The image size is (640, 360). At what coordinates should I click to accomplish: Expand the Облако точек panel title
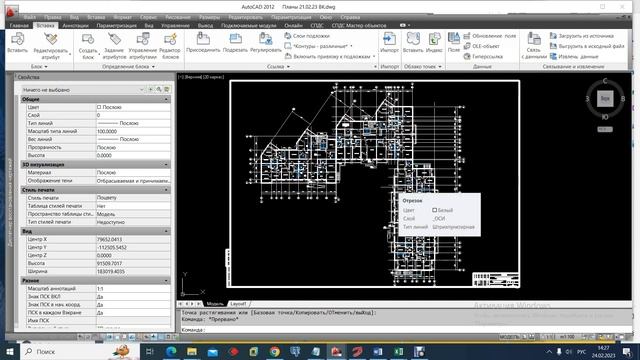[x=423, y=66]
